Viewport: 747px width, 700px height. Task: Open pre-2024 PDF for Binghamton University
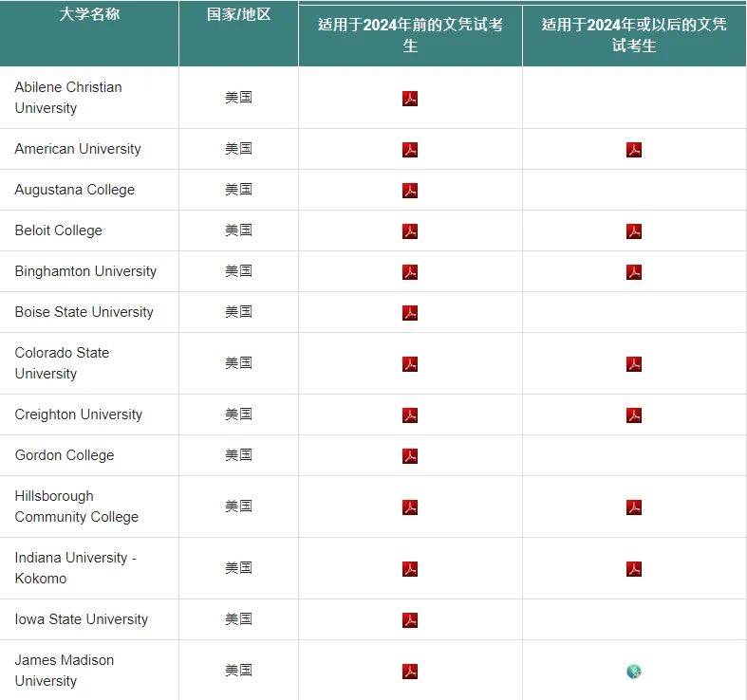click(x=410, y=272)
